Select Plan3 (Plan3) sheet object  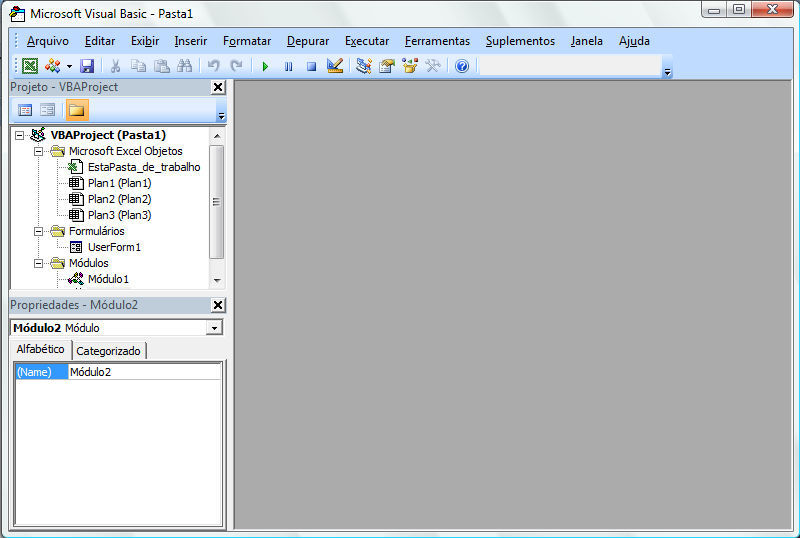tap(119, 215)
